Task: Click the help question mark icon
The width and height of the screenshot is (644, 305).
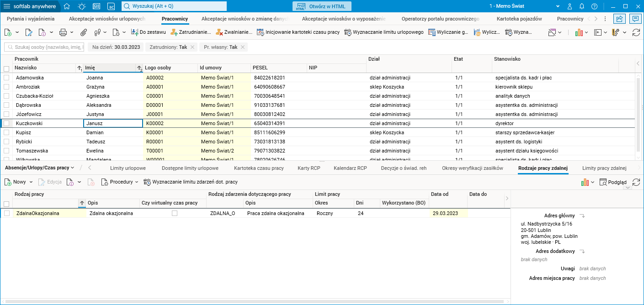Action: [x=594, y=6]
